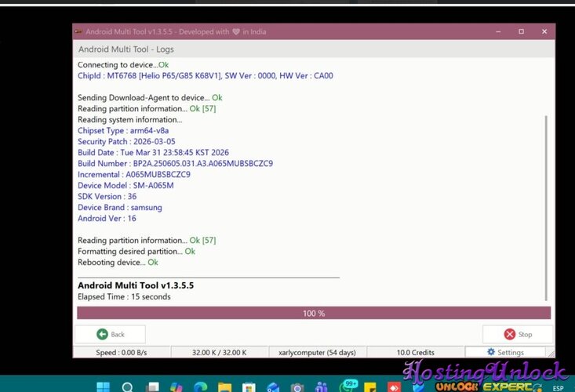This screenshot has width=575, height=392.
Task: Click 'Speed : 0.00 B/s' status entry
Action: tap(122, 353)
